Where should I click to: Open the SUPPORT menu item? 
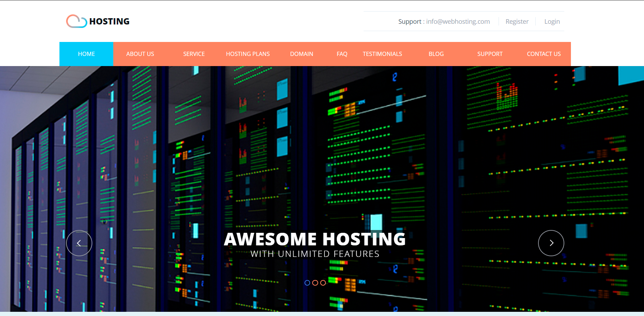click(x=490, y=54)
